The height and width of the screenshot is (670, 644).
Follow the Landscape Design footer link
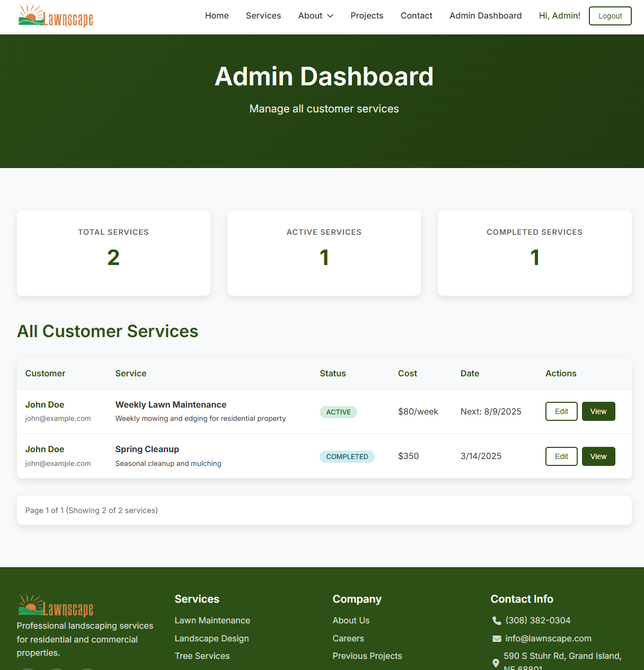[x=211, y=638]
